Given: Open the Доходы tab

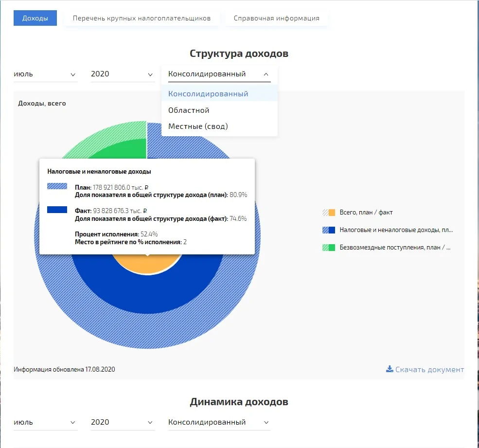Looking at the screenshot, I should (35, 18).
